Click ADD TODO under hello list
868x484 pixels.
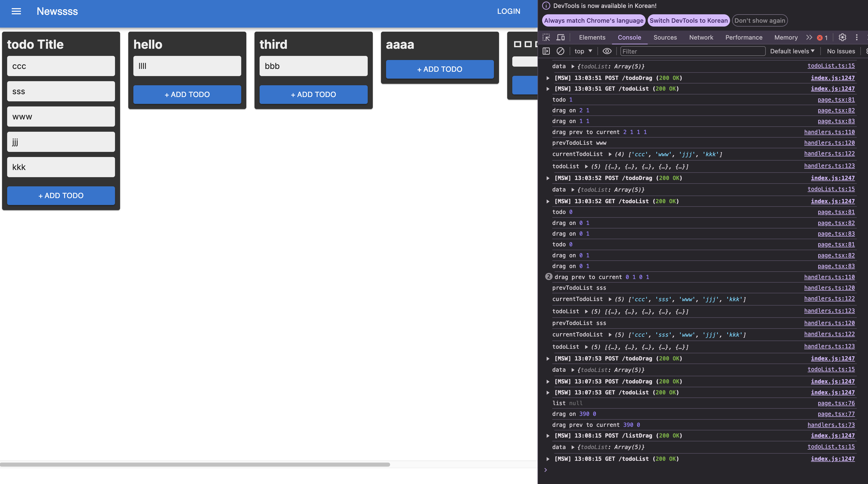pos(187,94)
